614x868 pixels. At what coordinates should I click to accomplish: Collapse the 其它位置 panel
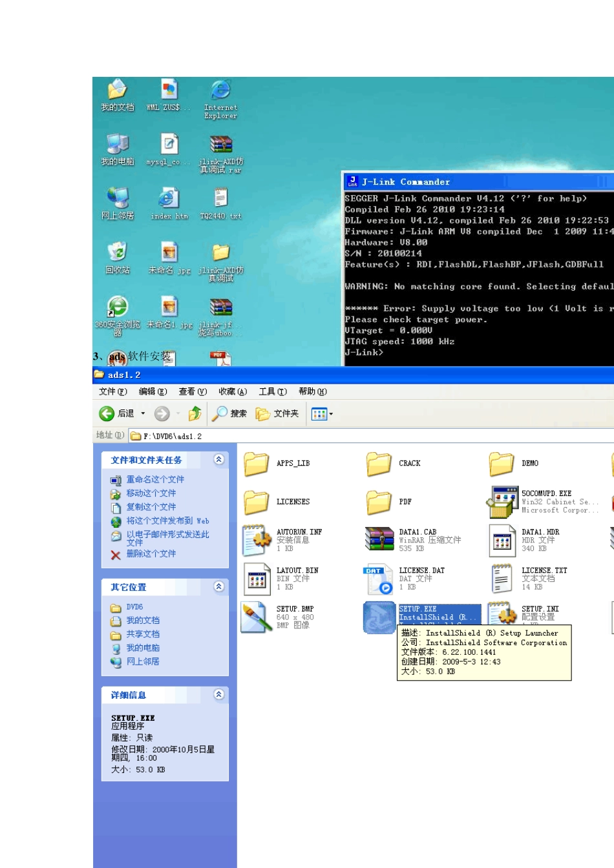tap(219, 586)
